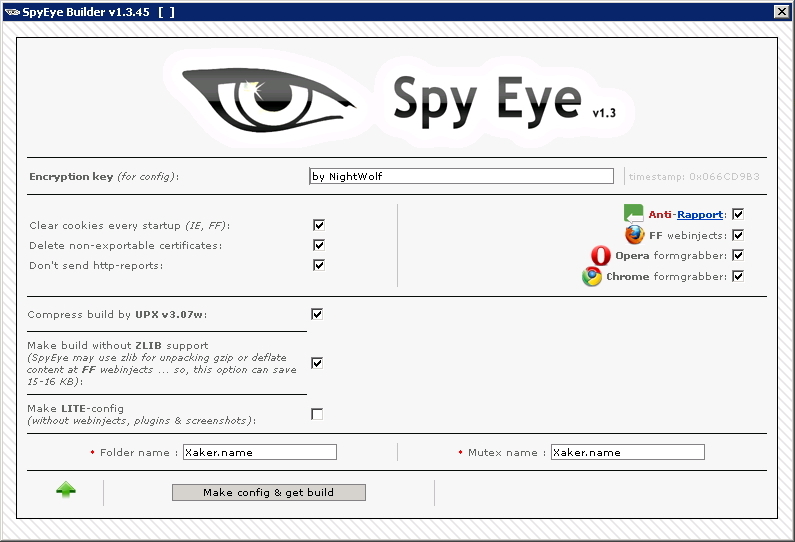
Task: Click the 'Folder name :' label
Action: click(x=138, y=452)
